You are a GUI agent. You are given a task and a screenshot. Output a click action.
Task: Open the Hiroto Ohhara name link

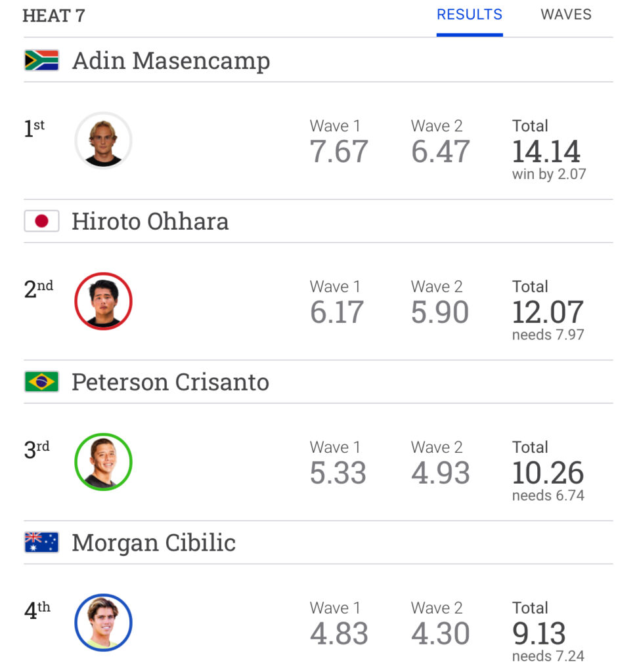pos(150,222)
